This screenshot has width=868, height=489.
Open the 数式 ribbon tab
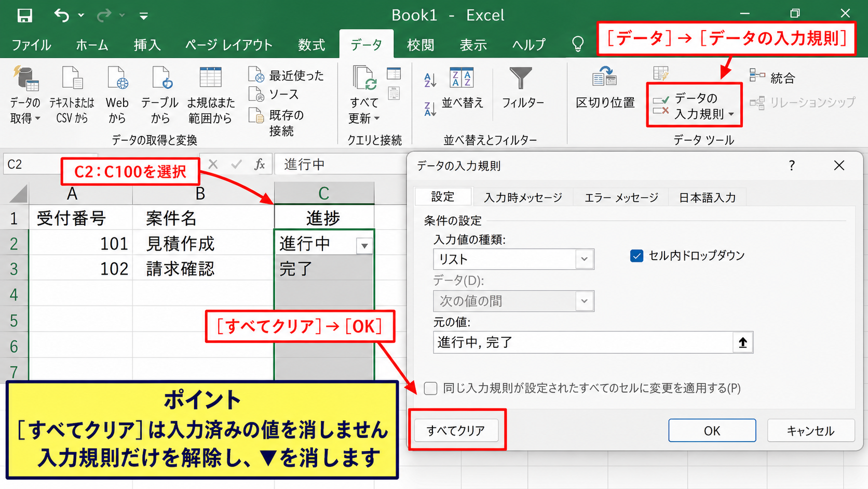(x=311, y=45)
